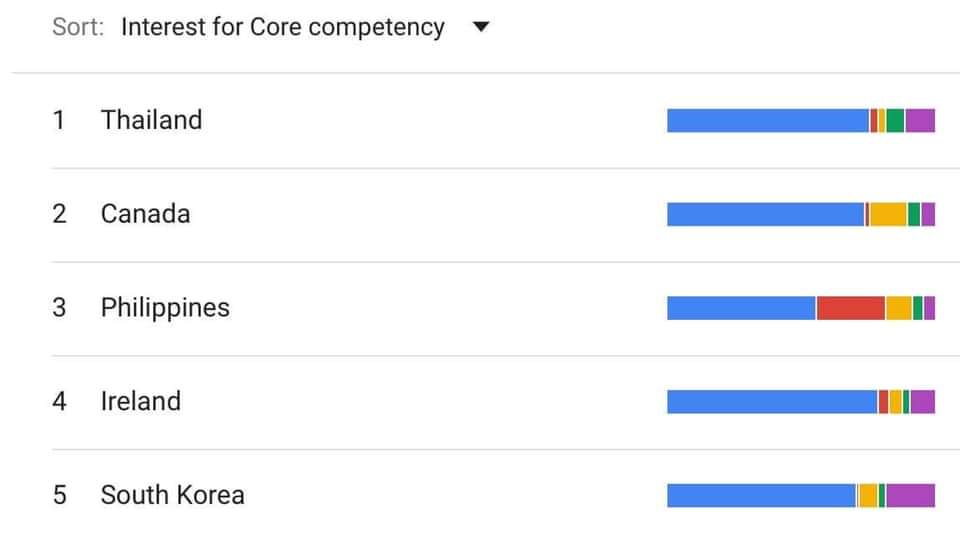The height and width of the screenshot is (534, 960).
Task: Click the yellow segment of Philippines' bar
Action: click(x=899, y=308)
